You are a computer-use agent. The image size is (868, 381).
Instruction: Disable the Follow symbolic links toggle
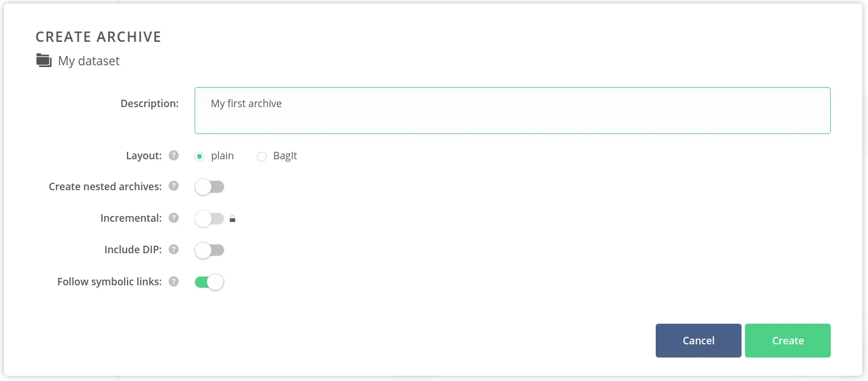[209, 281]
